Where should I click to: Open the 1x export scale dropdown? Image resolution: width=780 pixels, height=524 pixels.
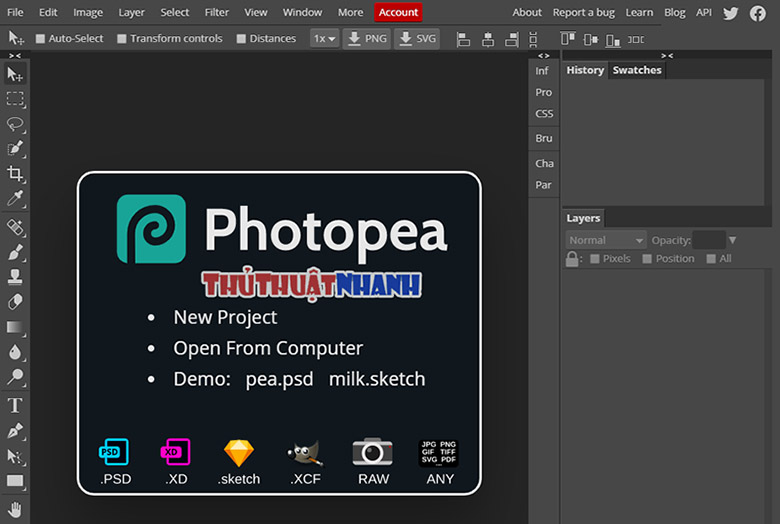324,38
